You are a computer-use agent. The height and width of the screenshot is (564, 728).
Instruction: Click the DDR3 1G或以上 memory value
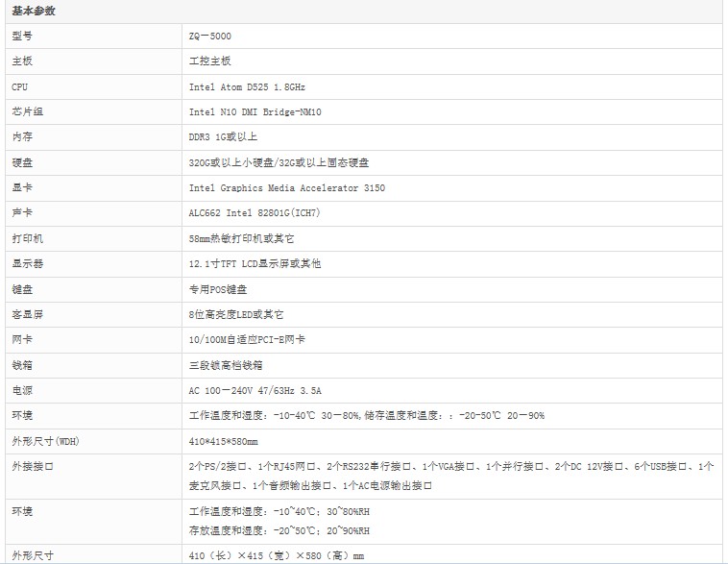tap(223, 137)
